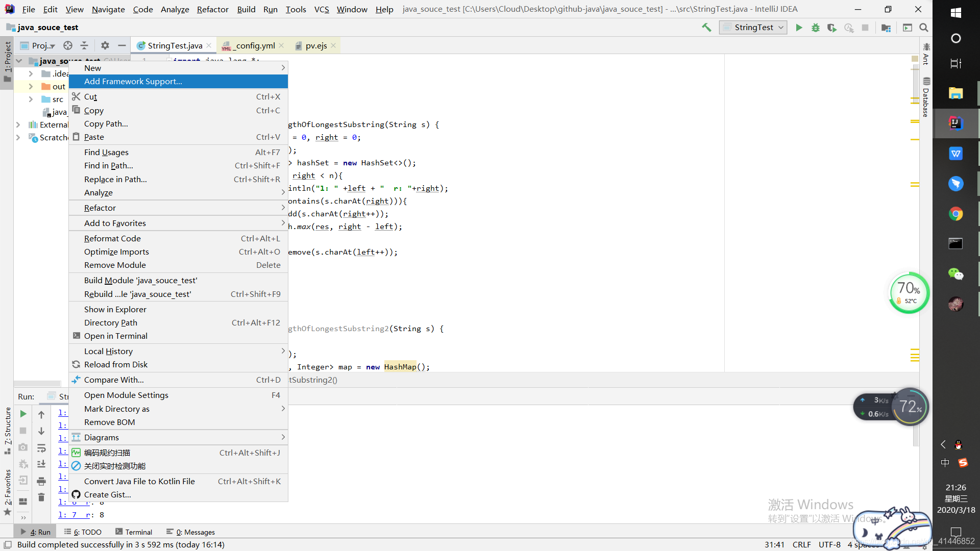Toggle the Database side tool window
Viewport: 980px width, 551px height.
[926, 97]
